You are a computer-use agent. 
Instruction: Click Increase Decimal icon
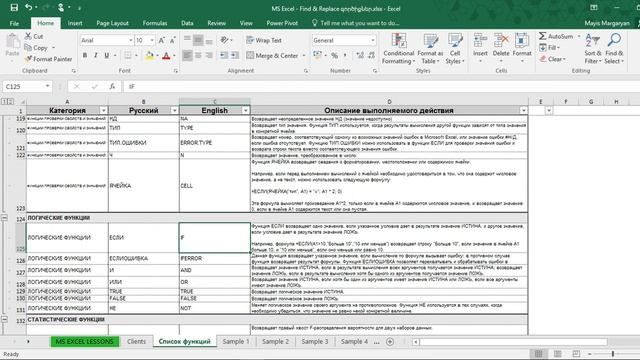click(360, 56)
